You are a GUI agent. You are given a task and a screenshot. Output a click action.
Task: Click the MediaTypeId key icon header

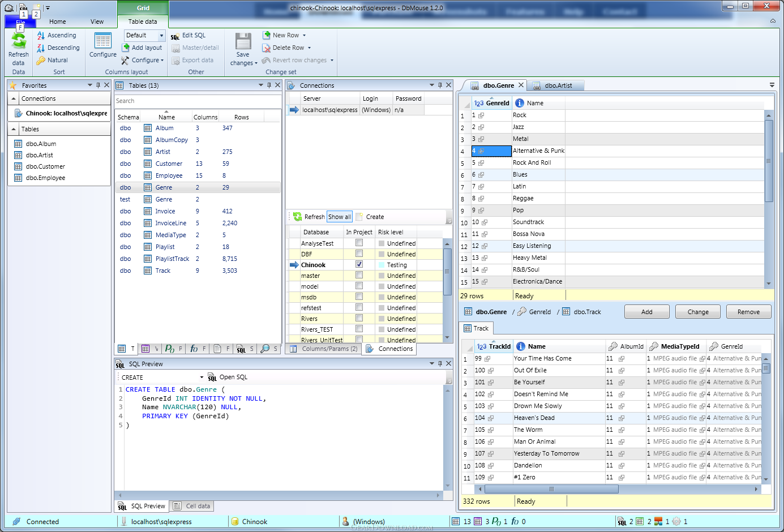pos(654,346)
